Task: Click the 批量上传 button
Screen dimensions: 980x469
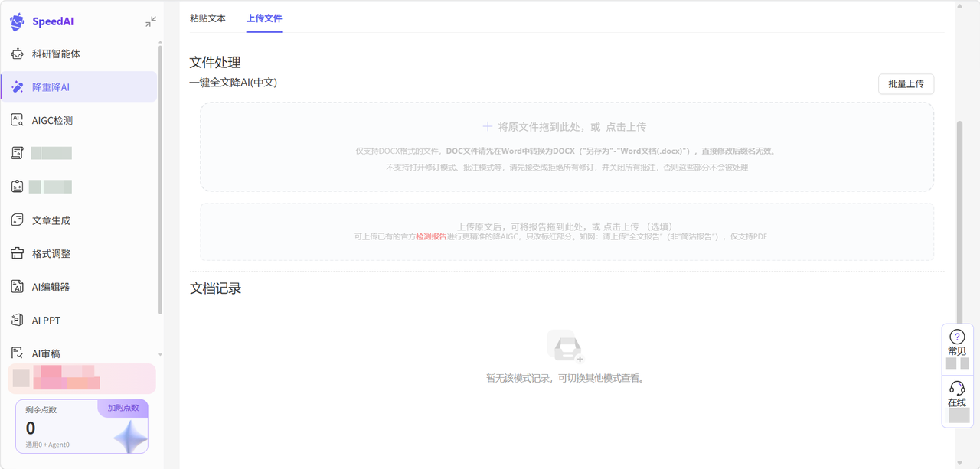Action: point(906,84)
